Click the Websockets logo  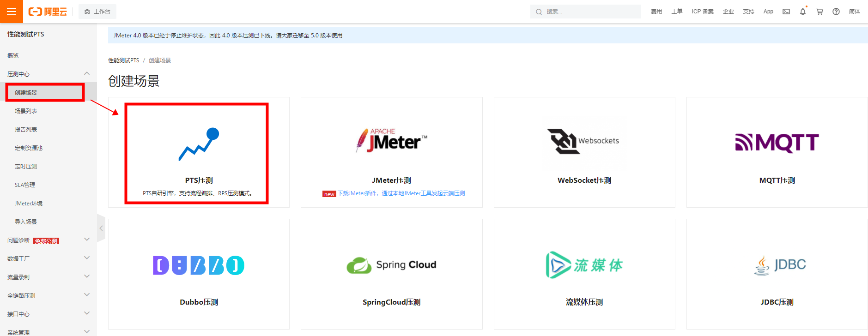point(583,141)
